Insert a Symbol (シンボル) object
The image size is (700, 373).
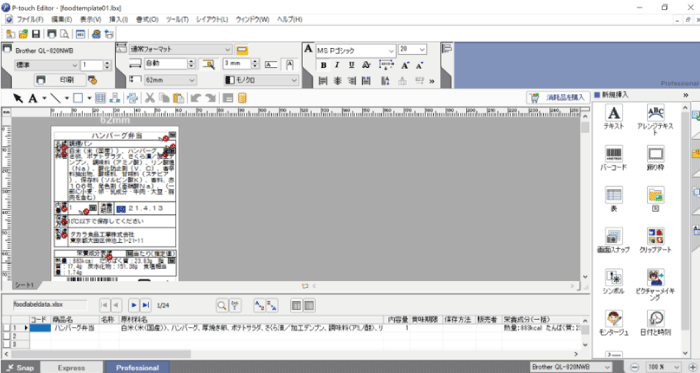[x=613, y=282]
